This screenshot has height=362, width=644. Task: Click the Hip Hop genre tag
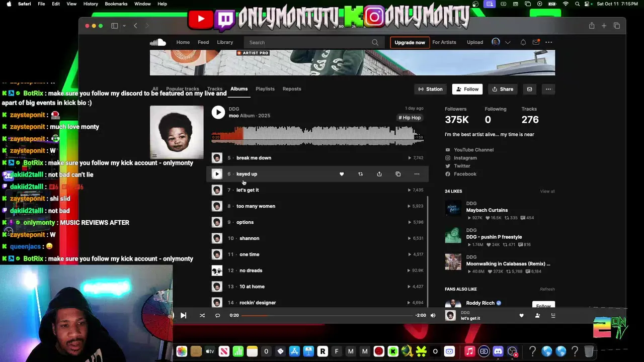410,118
